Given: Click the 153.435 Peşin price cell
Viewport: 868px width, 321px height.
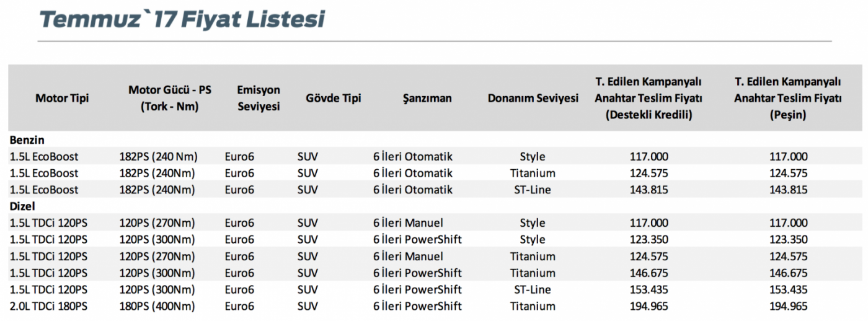Looking at the screenshot, I should (788, 289).
